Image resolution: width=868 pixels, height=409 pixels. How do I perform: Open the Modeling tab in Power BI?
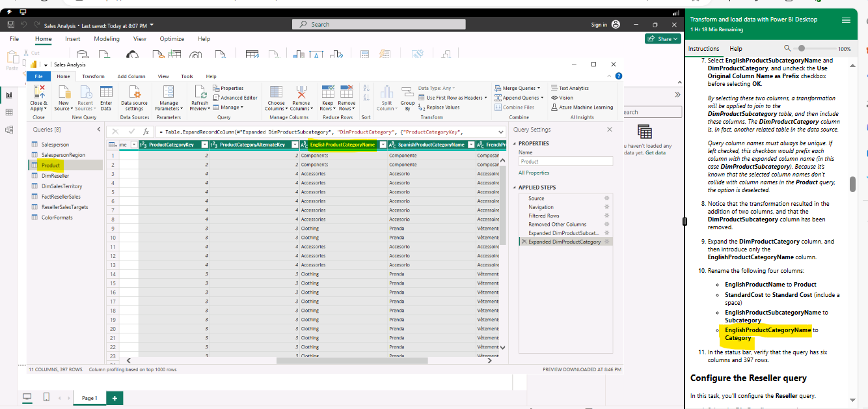(107, 39)
